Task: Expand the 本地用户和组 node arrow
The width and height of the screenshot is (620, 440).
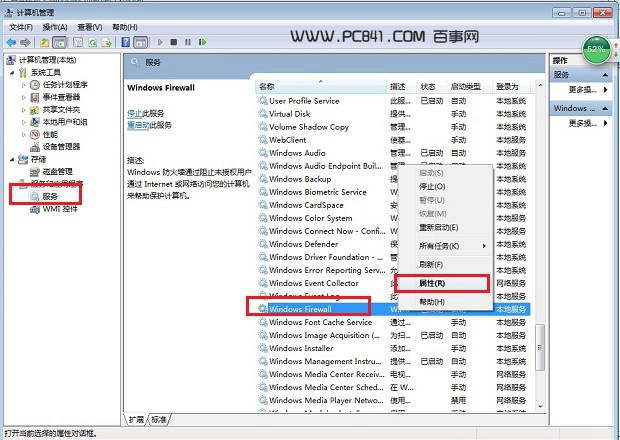Action: point(24,122)
